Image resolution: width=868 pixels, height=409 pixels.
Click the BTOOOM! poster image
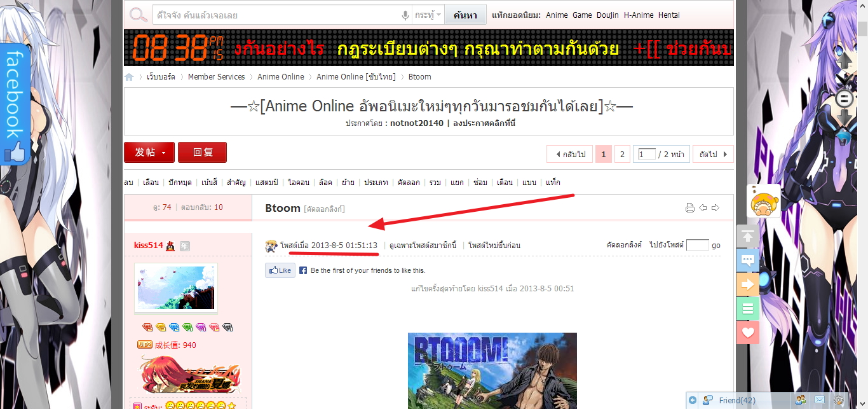(492, 371)
